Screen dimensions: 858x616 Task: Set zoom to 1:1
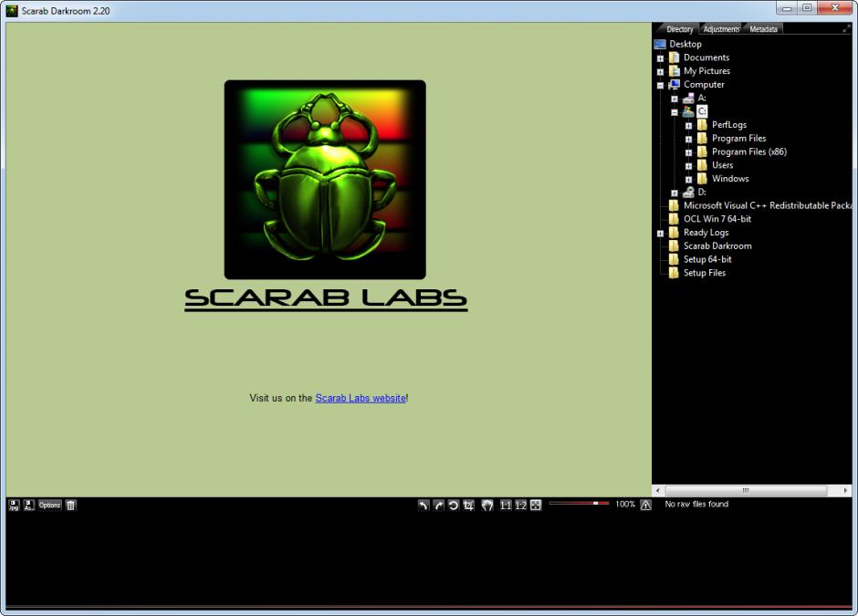[506, 505]
